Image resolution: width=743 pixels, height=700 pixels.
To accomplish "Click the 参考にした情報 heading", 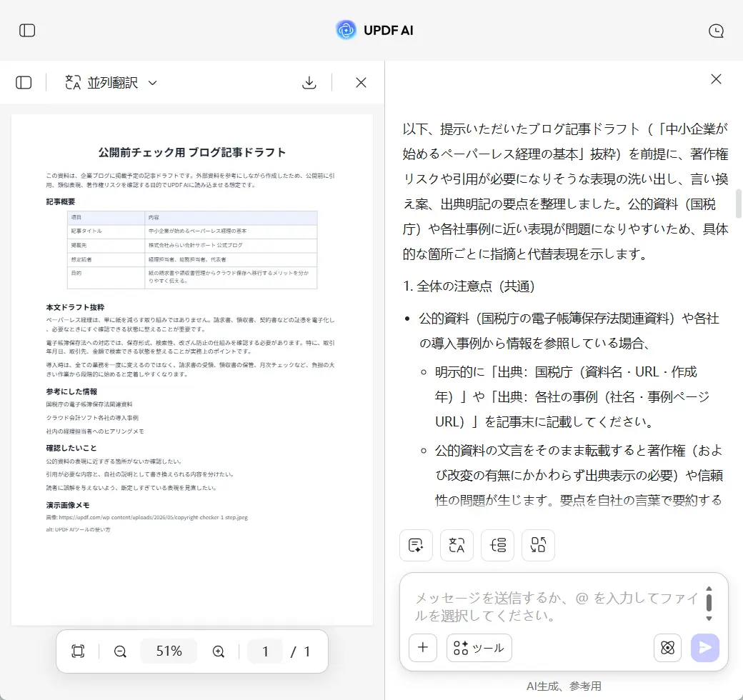I will point(71,391).
